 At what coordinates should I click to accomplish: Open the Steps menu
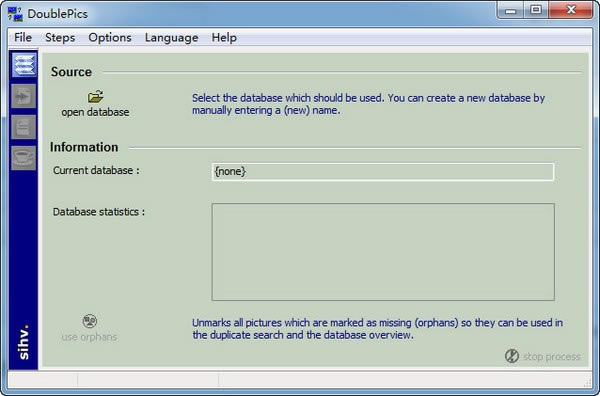(x=60, y=37)
